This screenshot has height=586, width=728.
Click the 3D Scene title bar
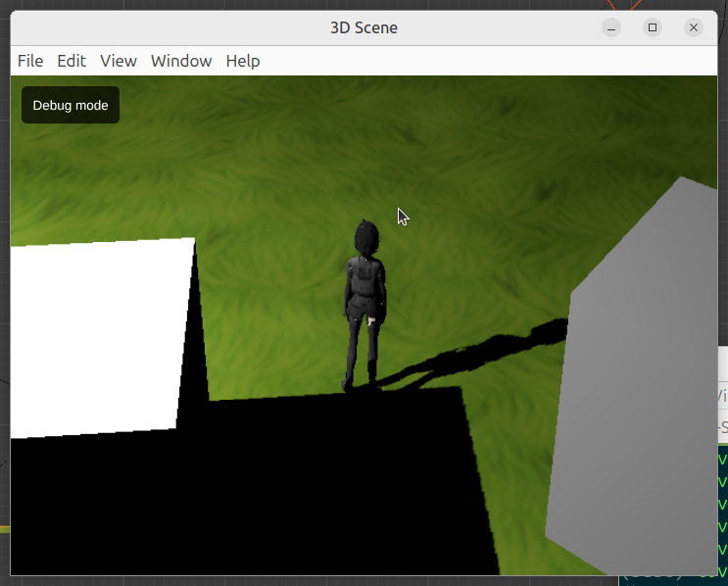click(x=364, y=27)
